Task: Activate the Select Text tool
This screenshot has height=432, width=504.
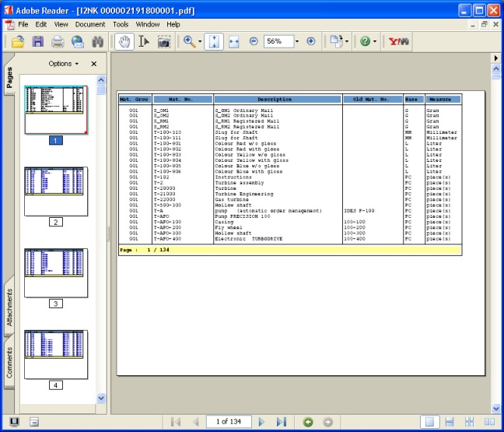Action: point(143,41)
